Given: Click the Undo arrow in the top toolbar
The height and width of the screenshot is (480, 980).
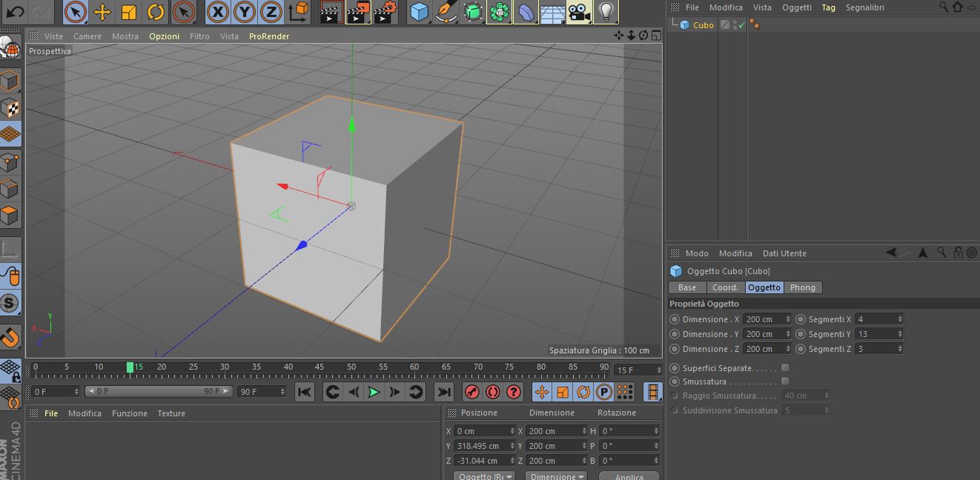Looking at the screenshot, I should pyautogui.click(x=15, y=12).
